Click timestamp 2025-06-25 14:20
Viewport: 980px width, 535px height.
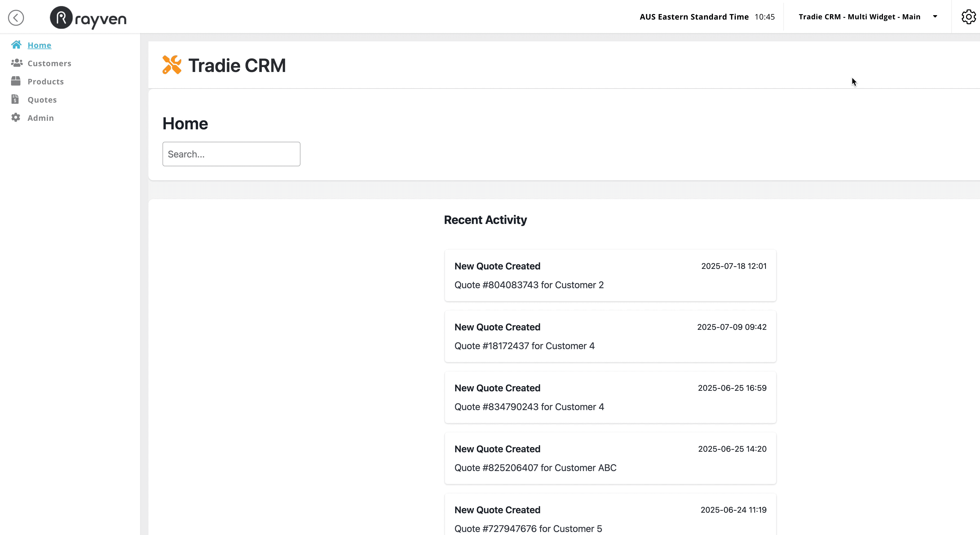[732, 449]
